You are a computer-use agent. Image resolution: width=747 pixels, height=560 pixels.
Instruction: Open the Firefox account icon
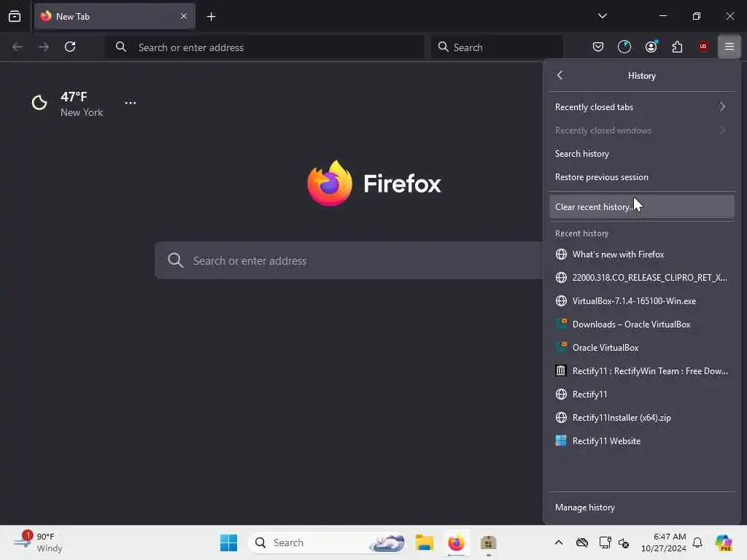[651, 47]
